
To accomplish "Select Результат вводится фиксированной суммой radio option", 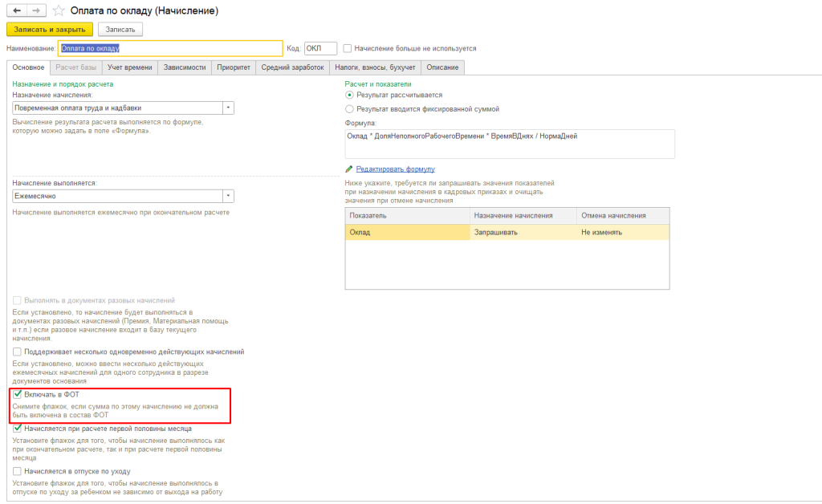I will [x=349, y=108].
